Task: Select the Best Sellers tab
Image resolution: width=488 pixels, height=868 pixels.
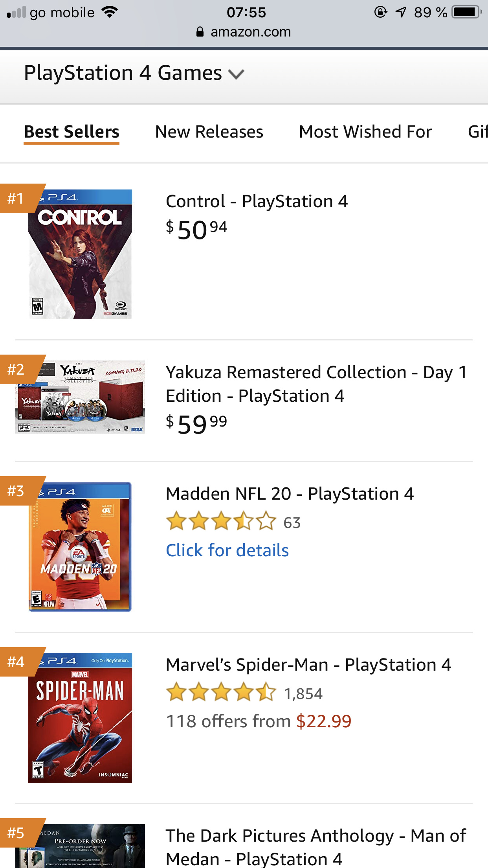Action: tap(72, 132)
